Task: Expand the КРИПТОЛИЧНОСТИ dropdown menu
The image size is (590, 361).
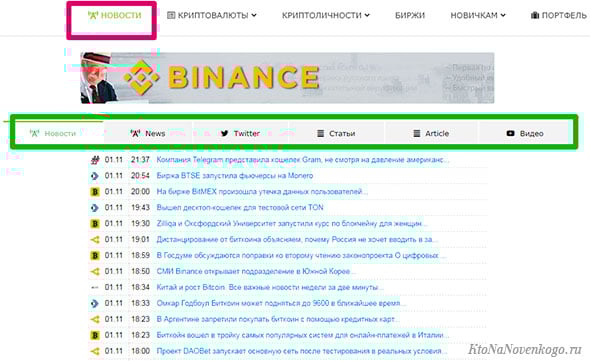Action: point(326,15)
